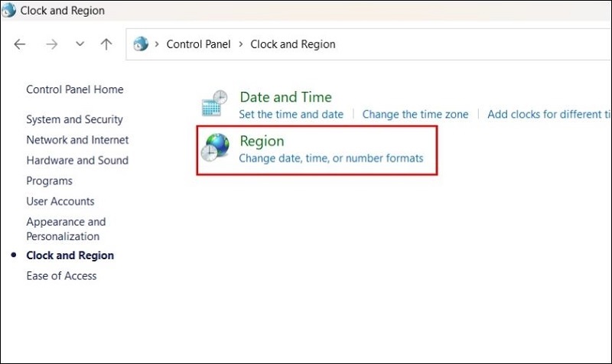612x364 pixels.
Task: Click Set the time and date link
Action: pos(291,114)
